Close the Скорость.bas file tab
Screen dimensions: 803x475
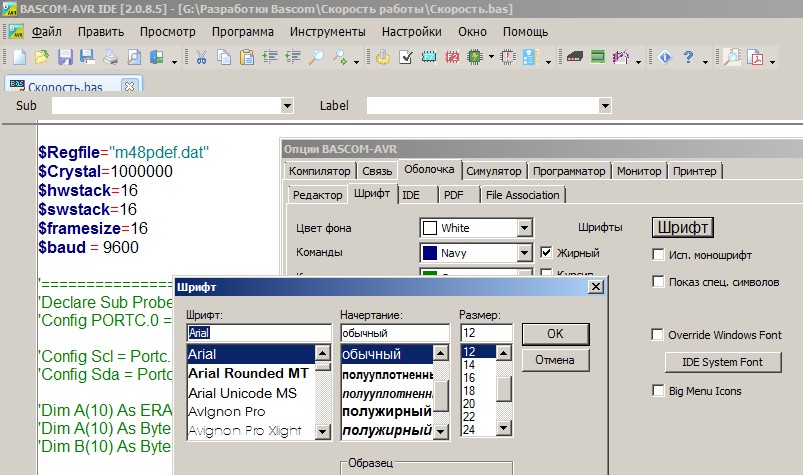(x=130, y=87)
